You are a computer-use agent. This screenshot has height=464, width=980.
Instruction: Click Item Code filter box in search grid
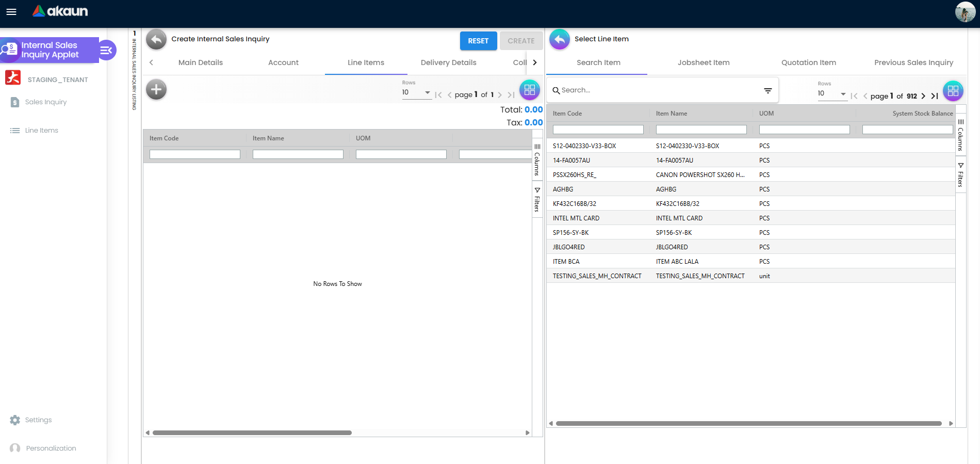[598, 130]
